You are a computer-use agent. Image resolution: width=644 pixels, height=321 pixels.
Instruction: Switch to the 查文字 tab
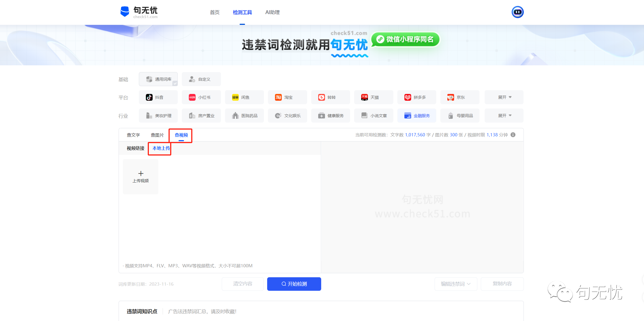pyautogui.click(x=133, y=135)
